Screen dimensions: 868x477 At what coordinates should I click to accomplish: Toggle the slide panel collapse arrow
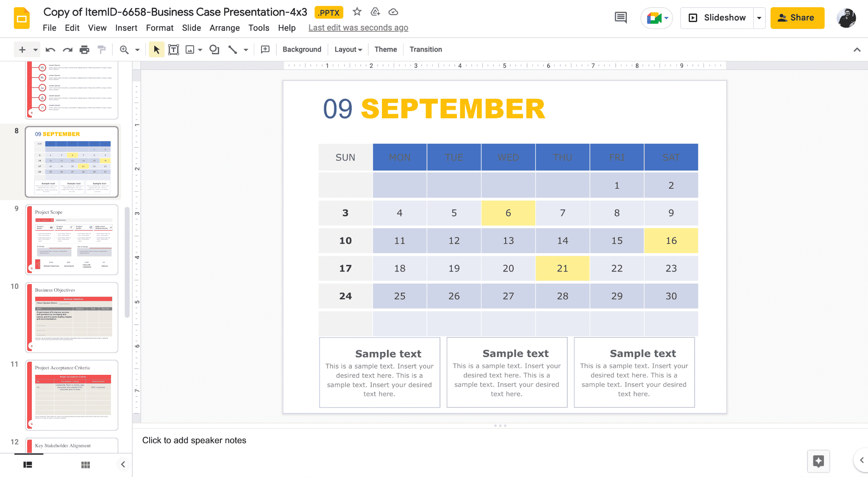click(x=122, y=464)
